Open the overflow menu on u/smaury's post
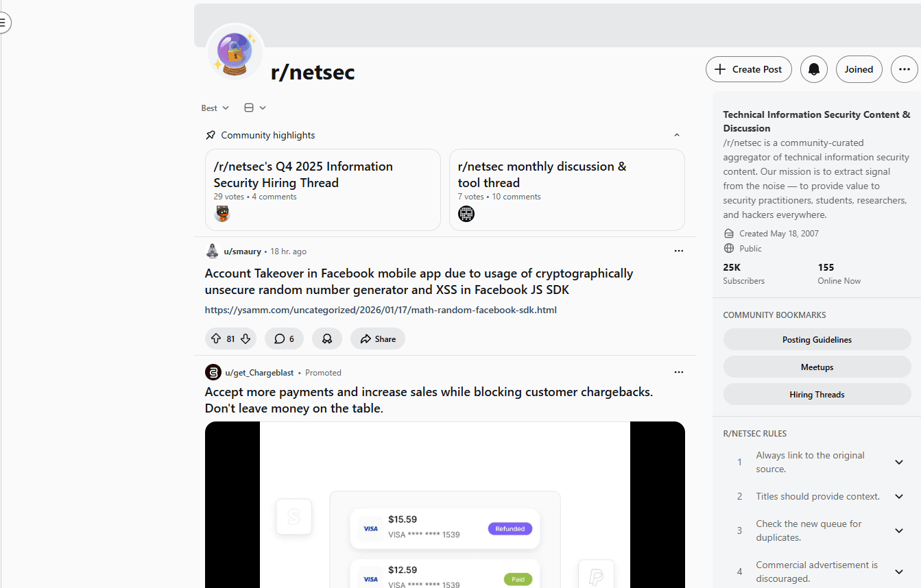 (x=678, y=251)
